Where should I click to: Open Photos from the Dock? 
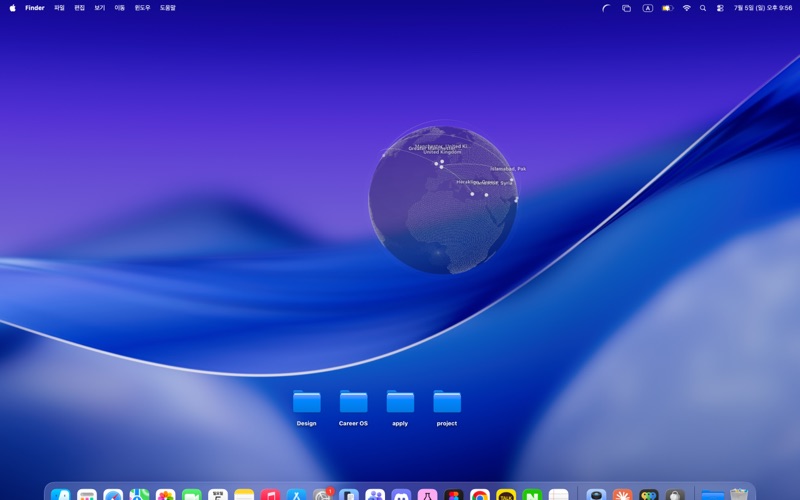pos(165,495)
